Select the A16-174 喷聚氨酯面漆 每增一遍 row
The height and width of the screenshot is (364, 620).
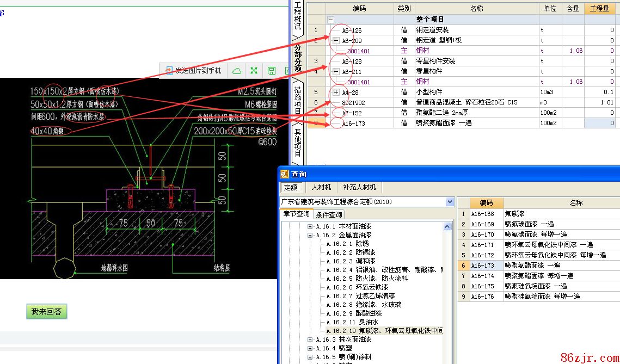click(538, 276)
